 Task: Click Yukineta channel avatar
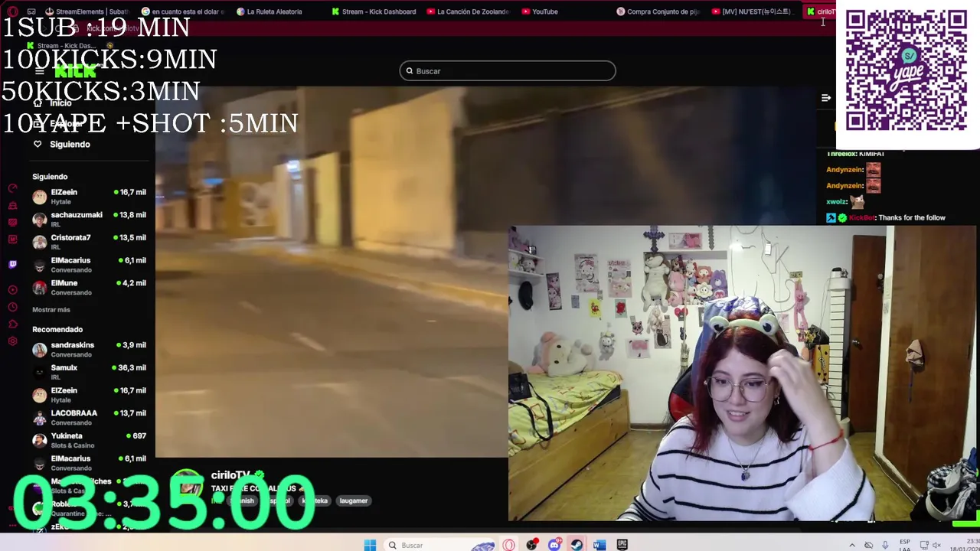(x=40, y=441)
